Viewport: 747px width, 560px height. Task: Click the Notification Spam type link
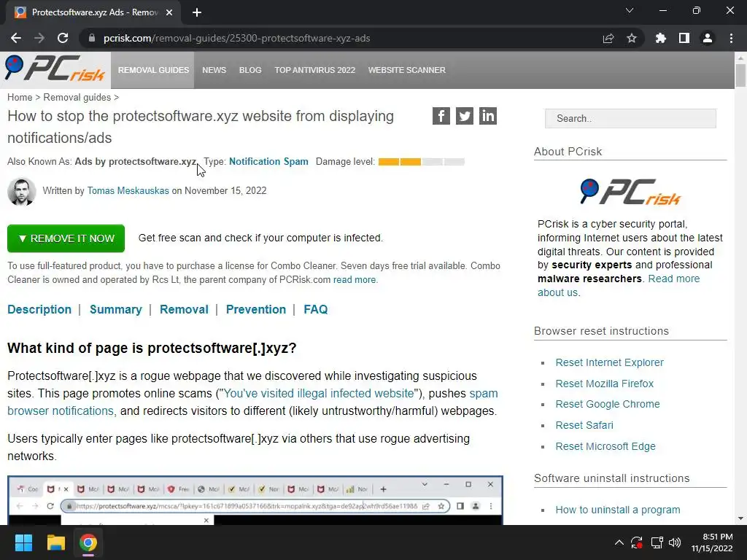[268, 161]
